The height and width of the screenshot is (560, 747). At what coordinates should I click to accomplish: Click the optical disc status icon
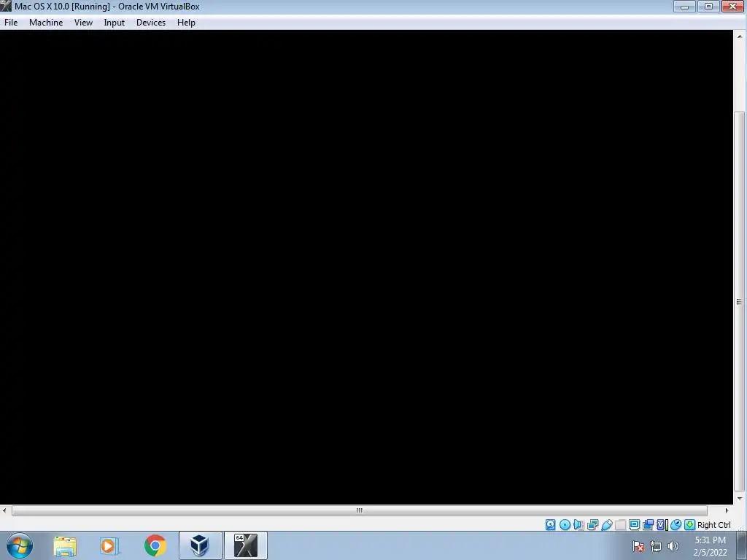[565, 525]
